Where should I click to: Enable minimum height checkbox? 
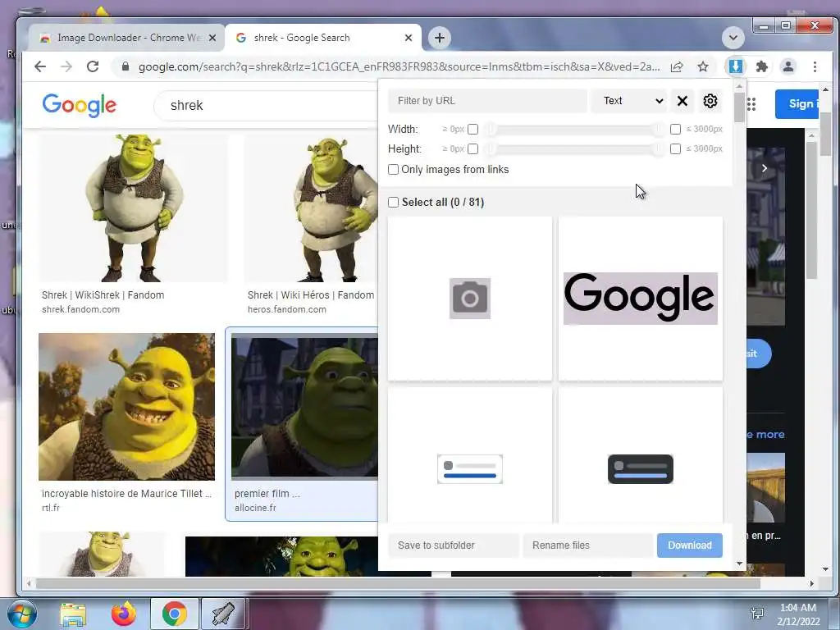coord(472,149)
